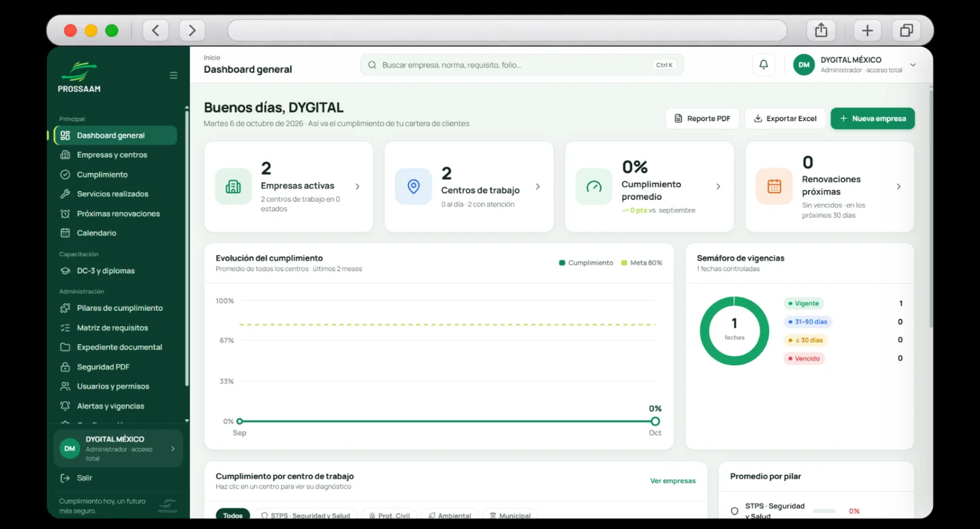
Task: Expand the Cumplimiento promedio card chevron
Action: [x=718, y=186]
